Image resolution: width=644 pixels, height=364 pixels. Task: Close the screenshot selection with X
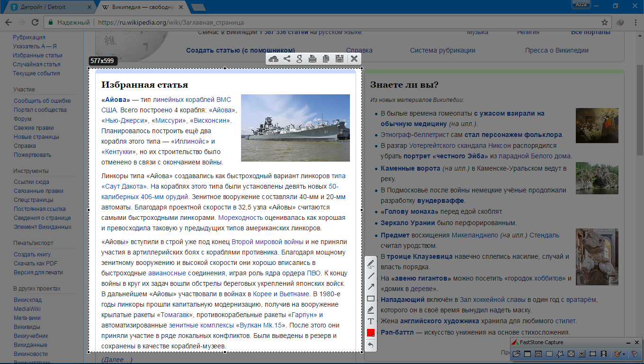coord(354,59)
